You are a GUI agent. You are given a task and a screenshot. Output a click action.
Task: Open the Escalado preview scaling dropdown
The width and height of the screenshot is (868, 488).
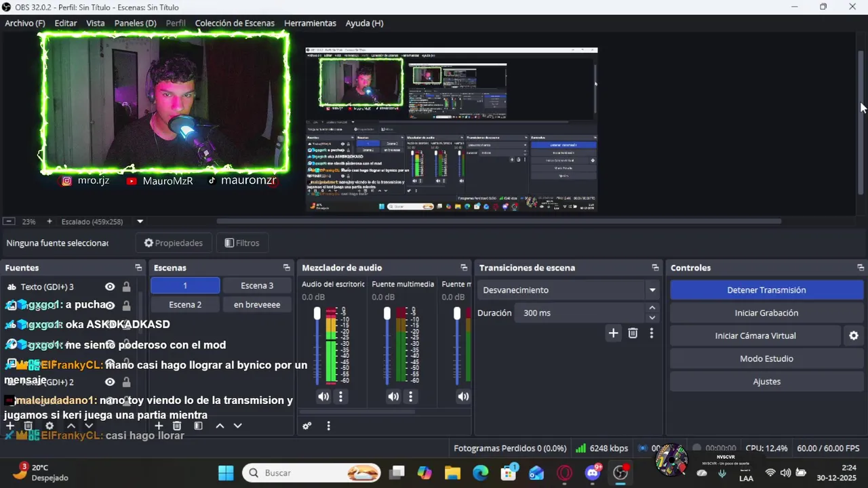[x=140, y=221]
